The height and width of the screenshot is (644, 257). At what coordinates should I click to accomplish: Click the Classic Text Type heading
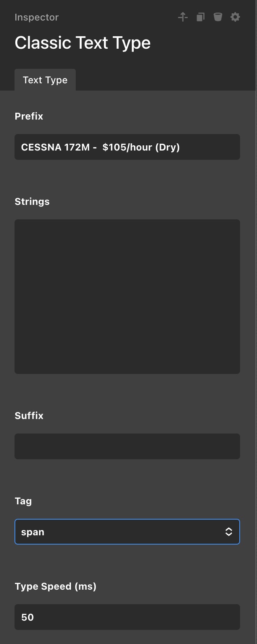(83, 43)
